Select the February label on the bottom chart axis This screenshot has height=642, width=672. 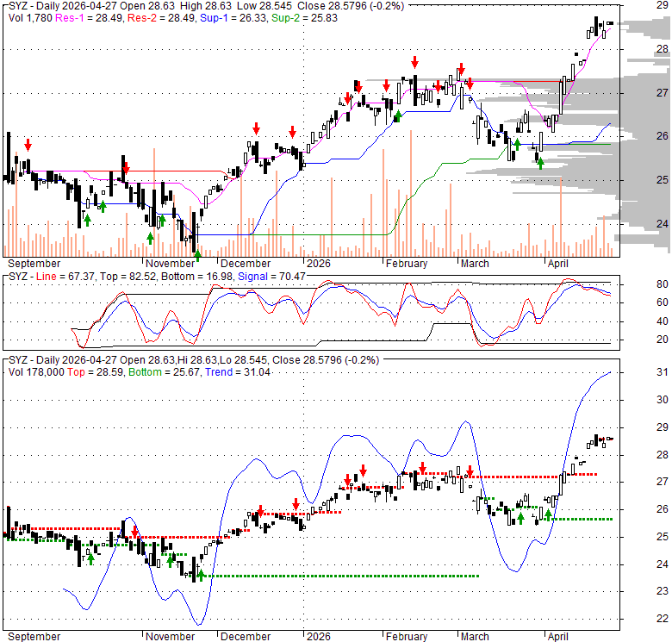(x=407, y=637)
